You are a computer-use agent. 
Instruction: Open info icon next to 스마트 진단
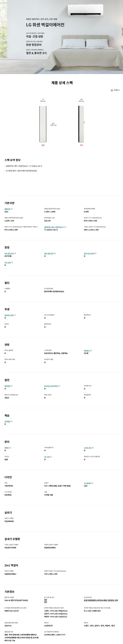click(93, 448)
